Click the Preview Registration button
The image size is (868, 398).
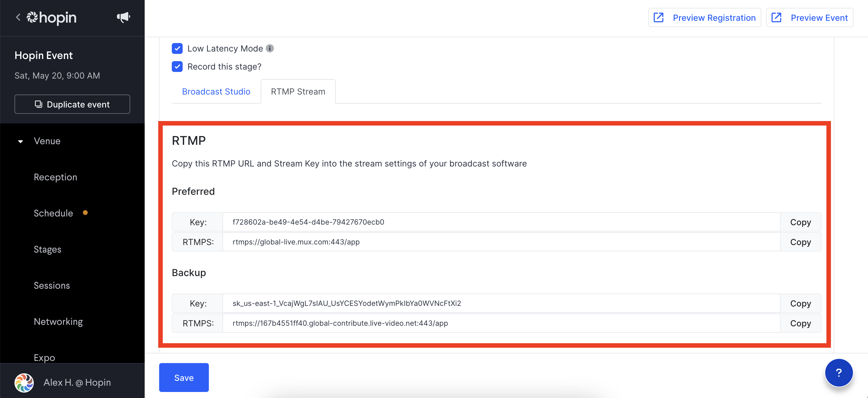(704, 17)
